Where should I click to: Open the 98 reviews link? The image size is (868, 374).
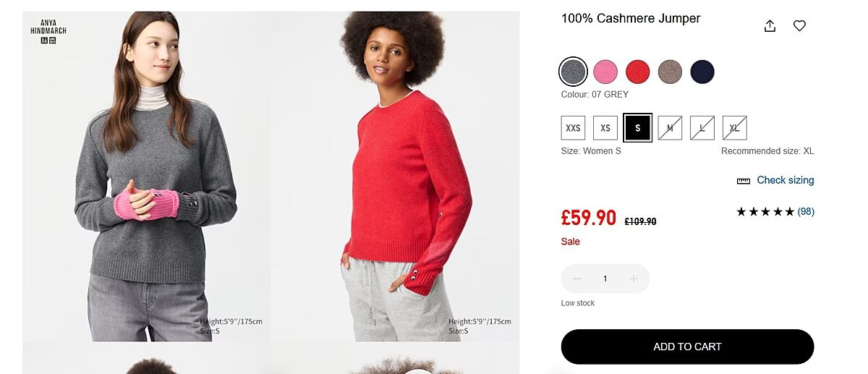(x=806, y=212)
